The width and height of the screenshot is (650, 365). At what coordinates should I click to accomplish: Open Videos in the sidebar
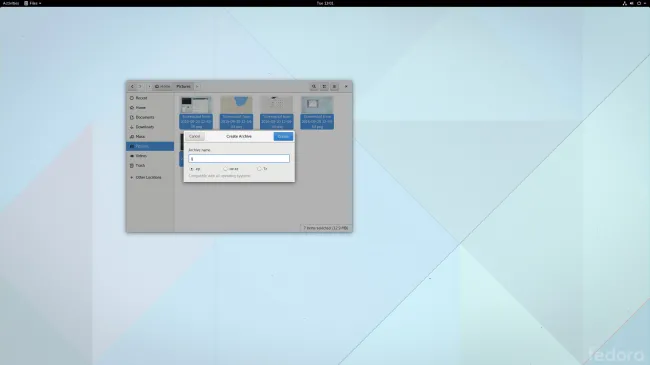(150, 156)
